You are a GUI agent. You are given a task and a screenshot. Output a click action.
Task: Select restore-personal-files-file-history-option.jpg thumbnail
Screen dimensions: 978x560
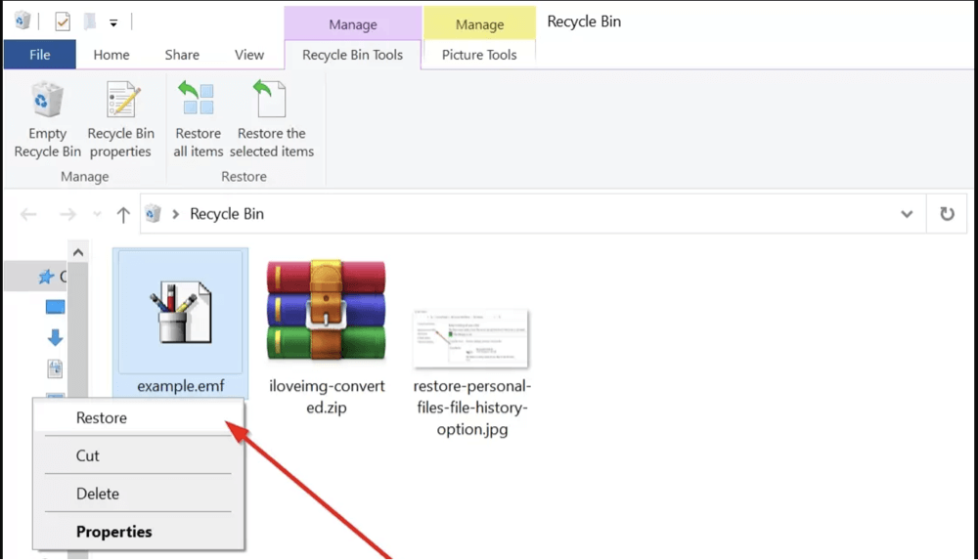(471, 338)
